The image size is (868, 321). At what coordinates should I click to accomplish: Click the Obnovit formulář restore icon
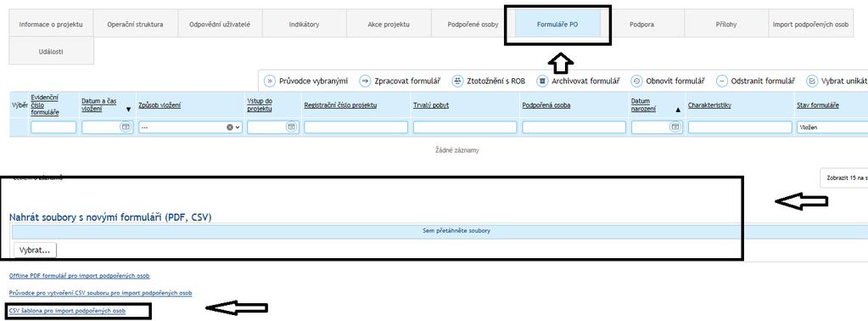point(636,81)
